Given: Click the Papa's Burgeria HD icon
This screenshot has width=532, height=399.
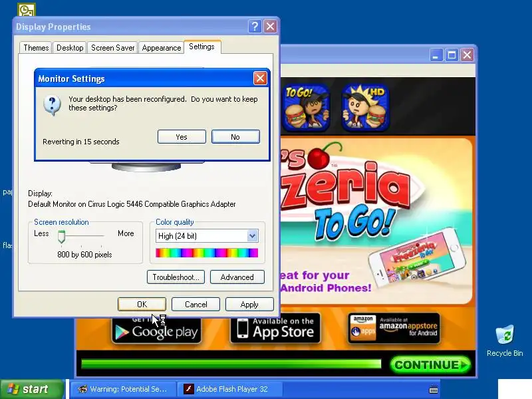Looking at the screenshot, I should (365, 108).
